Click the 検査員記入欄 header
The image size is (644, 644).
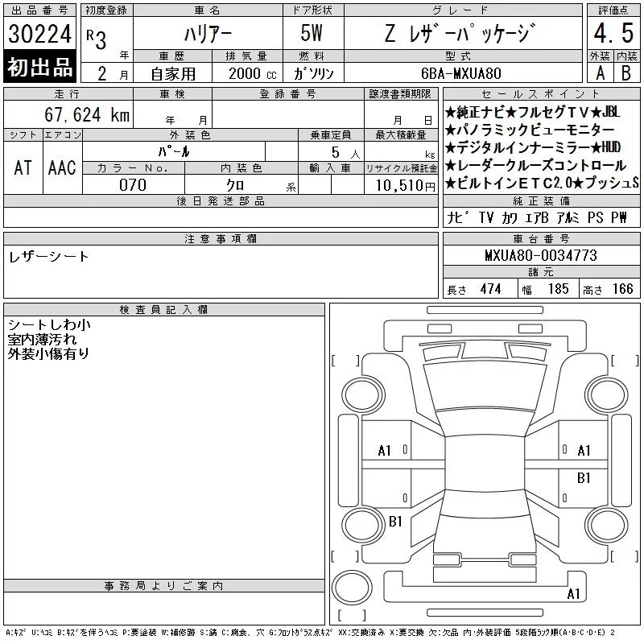click(x=164, y=310)
